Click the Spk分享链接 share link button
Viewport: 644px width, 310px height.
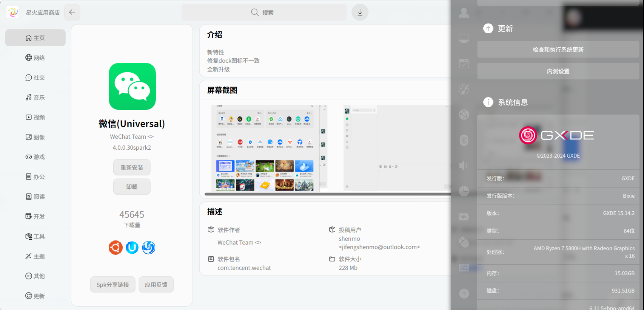[x=112, y=285]
